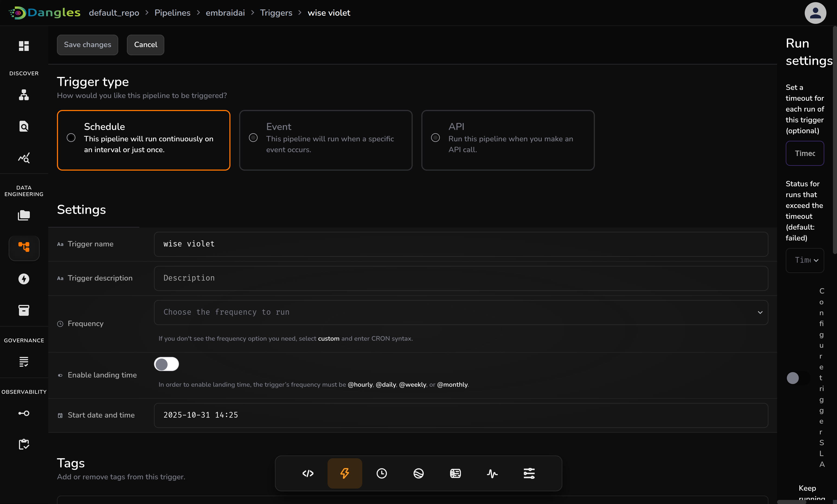Open the files folder icon in sidebar

24,215
